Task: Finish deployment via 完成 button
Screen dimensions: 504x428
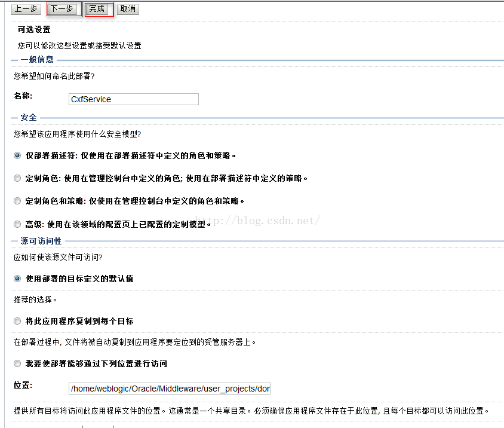Action: 97,9
